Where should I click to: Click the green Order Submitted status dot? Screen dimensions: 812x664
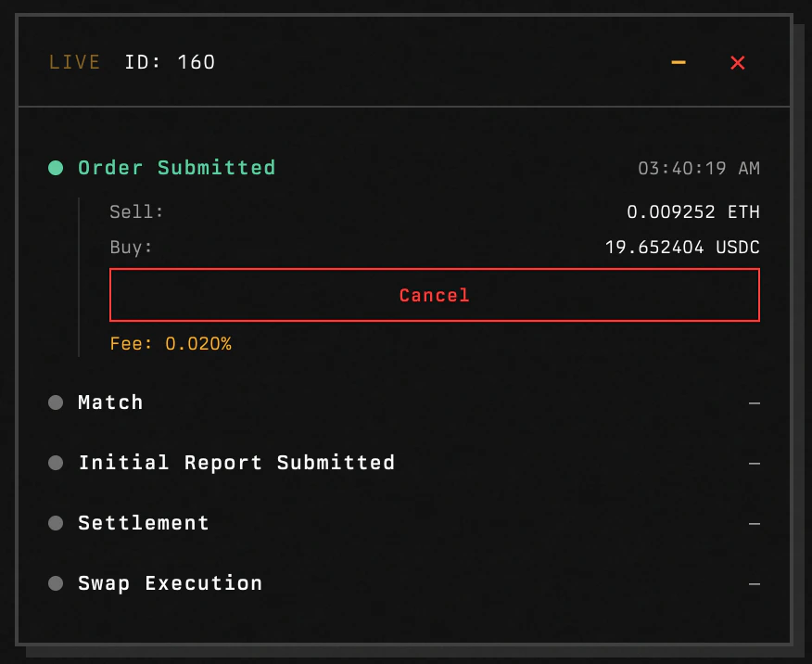56,168
